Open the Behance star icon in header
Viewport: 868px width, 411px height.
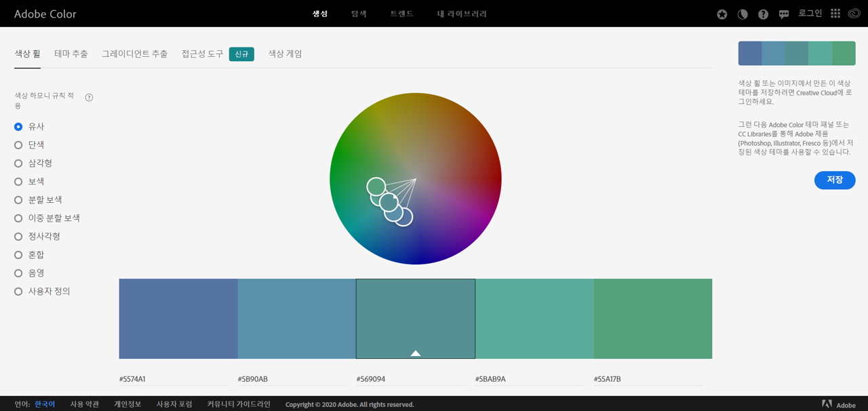coord(722,14)
